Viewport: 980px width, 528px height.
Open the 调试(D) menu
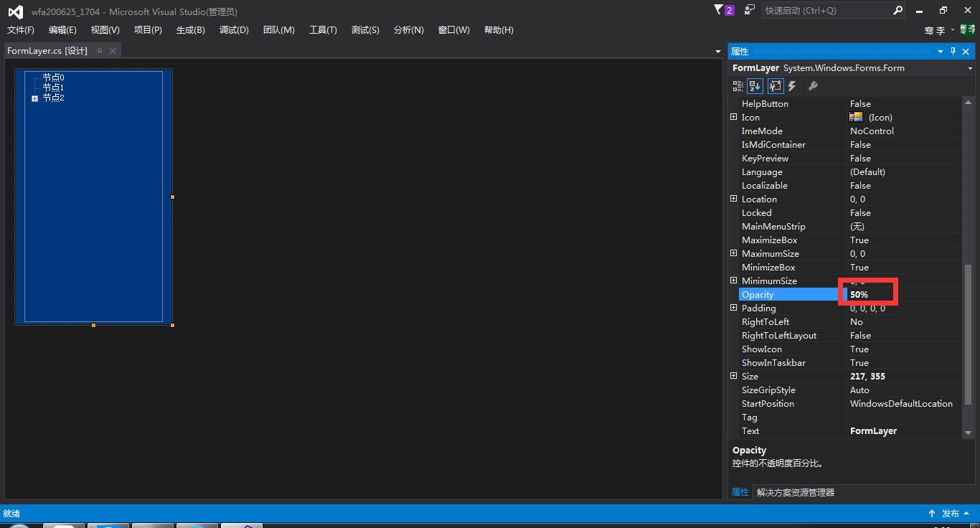point(234,30)
